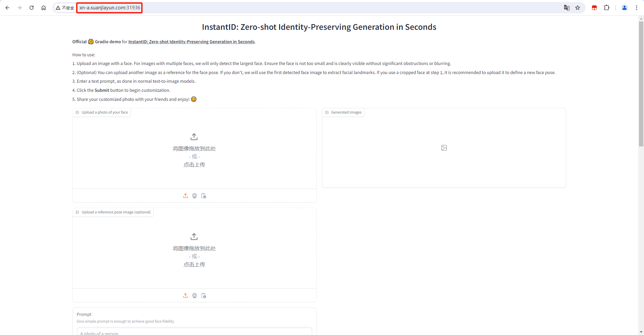
Task: Open the browser home page
Action: (44, 8)
